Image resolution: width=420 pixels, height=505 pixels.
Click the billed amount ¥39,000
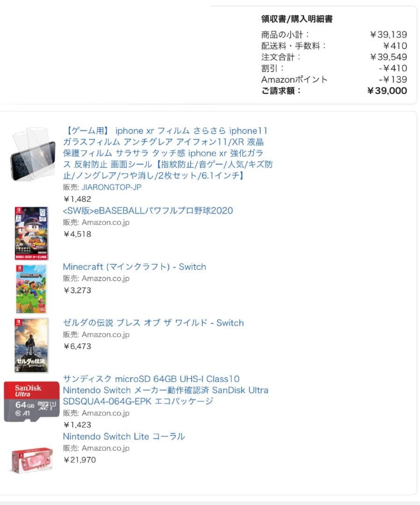387,91
